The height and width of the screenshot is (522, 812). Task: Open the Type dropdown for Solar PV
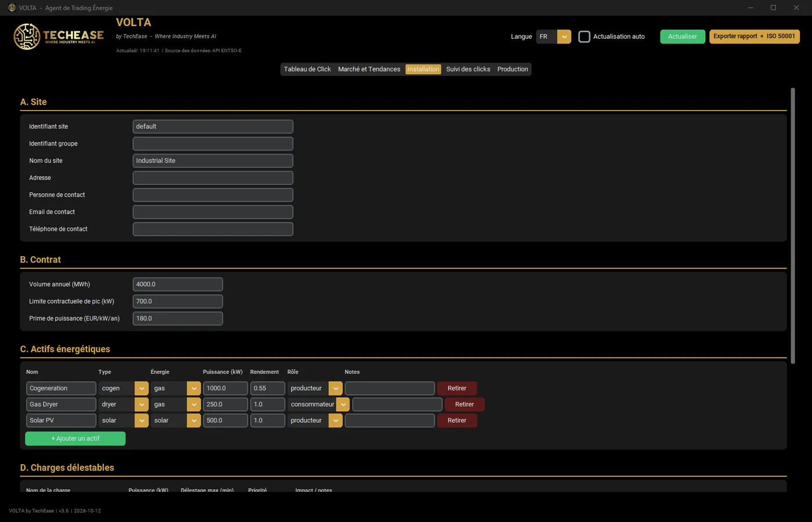point(124,420)
